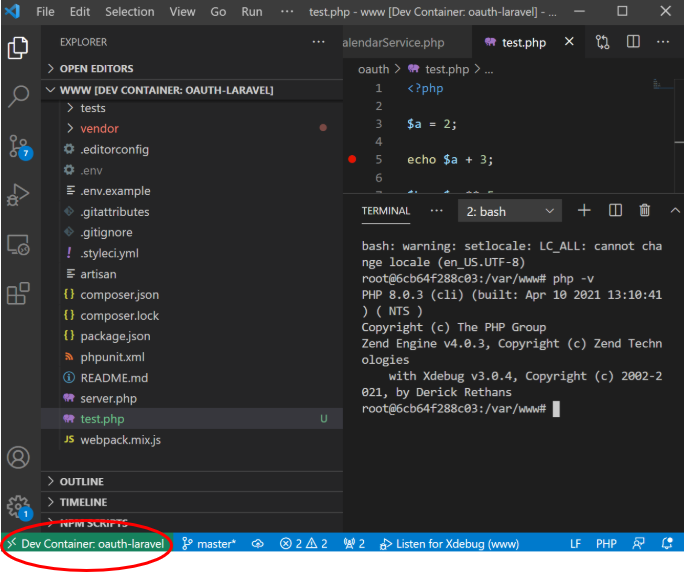The image size is (685, 572).
Task: Expand the tests folder
Action: pyautogui.click(x=192, y=108)
